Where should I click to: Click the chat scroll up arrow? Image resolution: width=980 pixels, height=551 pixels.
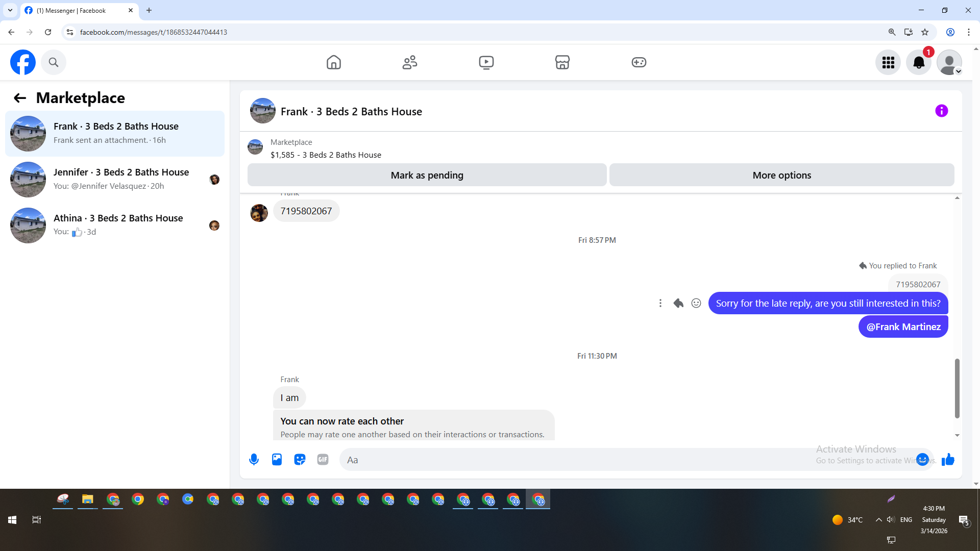(957, 198)
